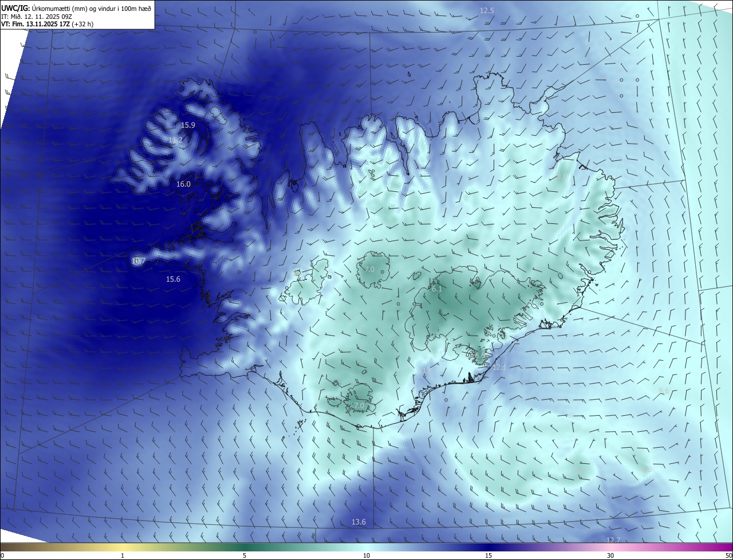Select the 15.6 value label
The image size is (733, 560).
[173, 279]
